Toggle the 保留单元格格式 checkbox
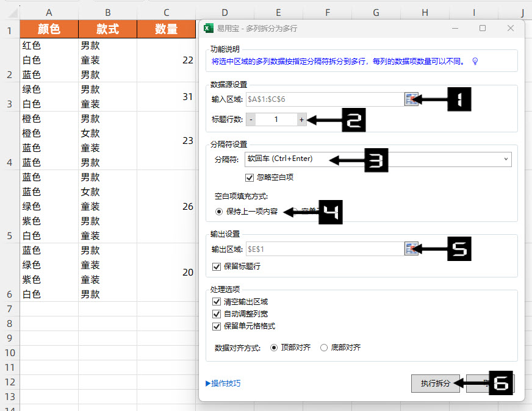The height and width of the screenshot is (411, 532). point(217,326)
